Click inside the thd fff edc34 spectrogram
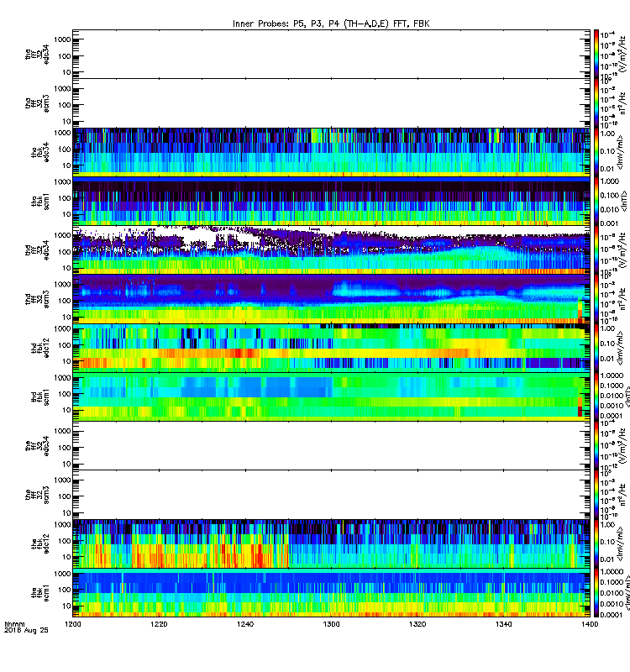This screenshot has width=630, height=672. 331,249
